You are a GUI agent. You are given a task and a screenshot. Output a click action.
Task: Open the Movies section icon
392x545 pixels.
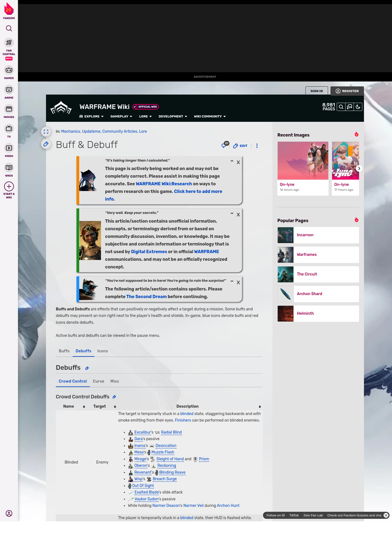[x=9, y=109]
